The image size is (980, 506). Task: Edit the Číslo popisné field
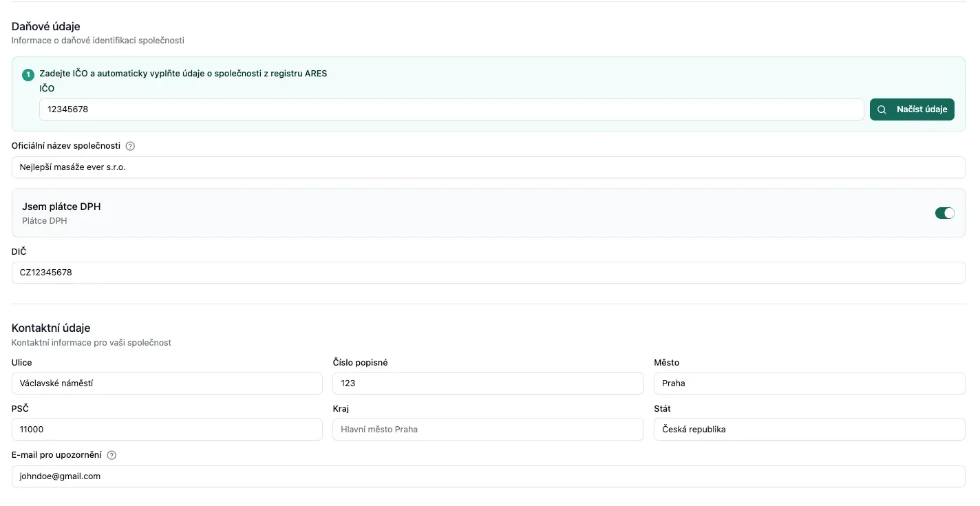[x=487, y=383]
